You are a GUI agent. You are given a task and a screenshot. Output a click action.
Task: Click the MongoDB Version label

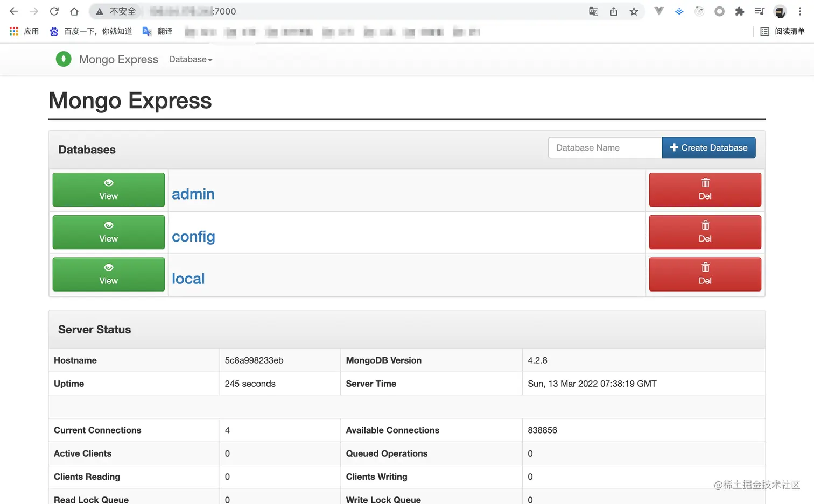383,360
